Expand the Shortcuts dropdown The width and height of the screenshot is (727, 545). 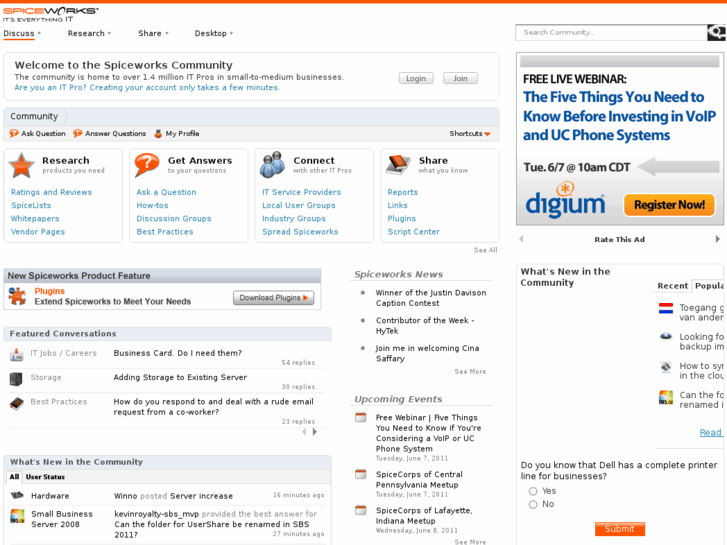pyautogui.click(x=470, y=134)
